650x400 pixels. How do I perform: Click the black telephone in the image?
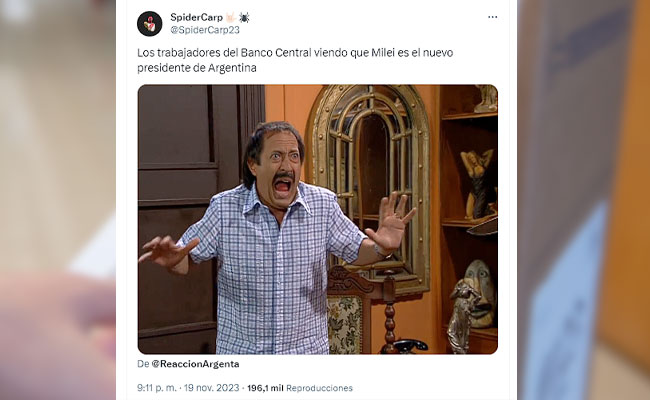(x=410, y=345)
